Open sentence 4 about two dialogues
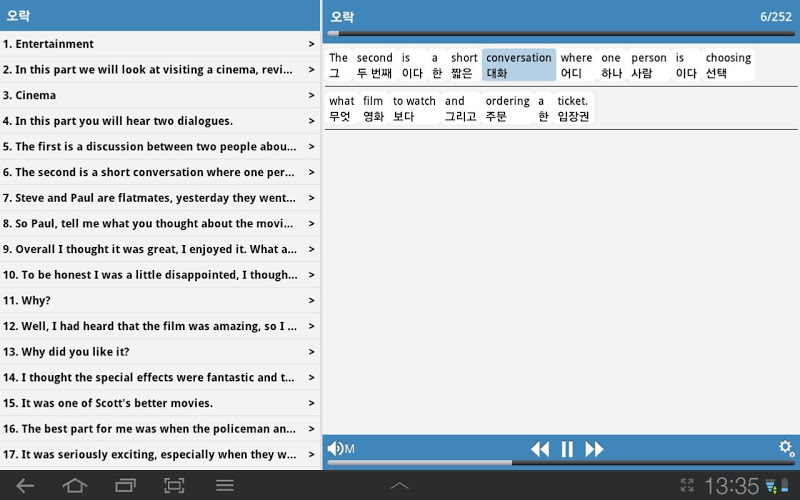800x500 pixels. coord(160,121)
